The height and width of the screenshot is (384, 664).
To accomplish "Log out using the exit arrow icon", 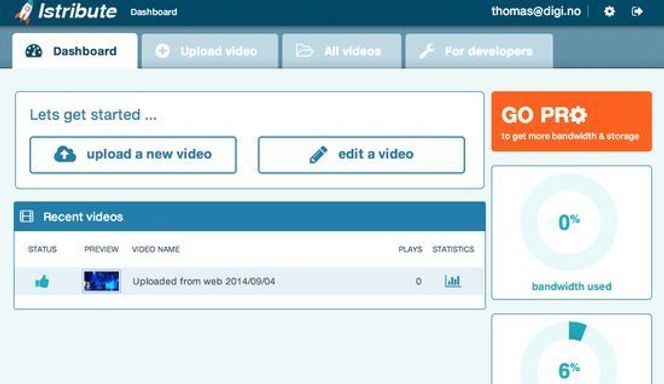I will click(x=637, y=11).
